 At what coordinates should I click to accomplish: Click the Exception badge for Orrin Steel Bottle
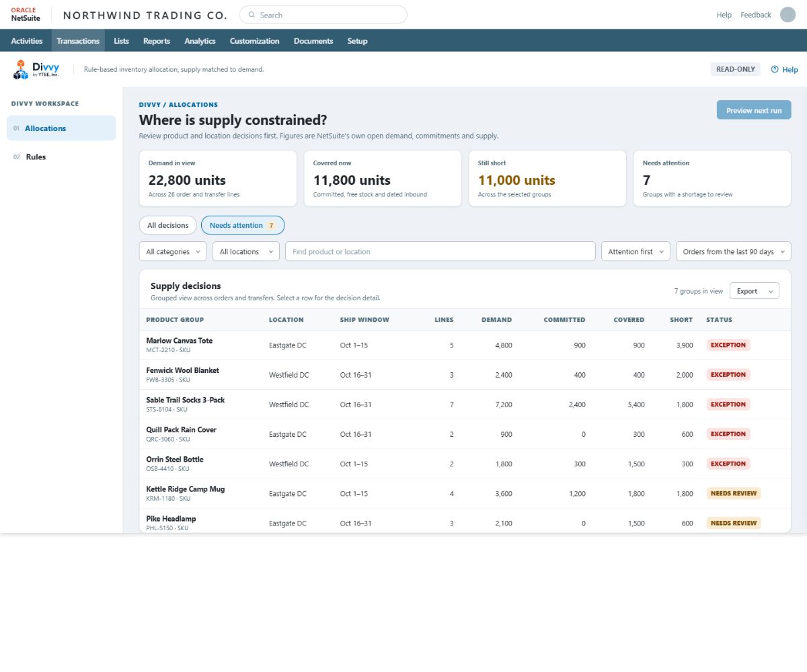pyautogui.click(x=728, y=464)
